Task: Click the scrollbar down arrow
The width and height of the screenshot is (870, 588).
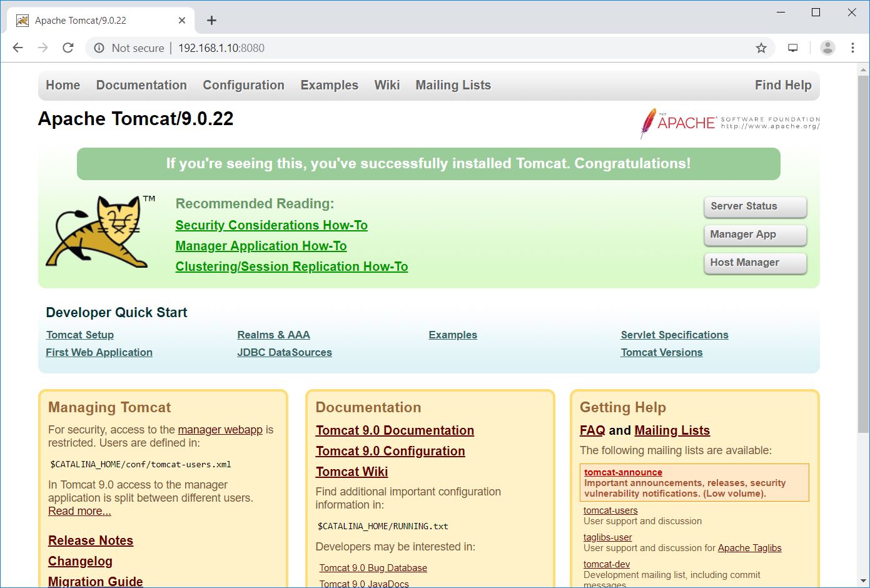Action: (864, 581)
